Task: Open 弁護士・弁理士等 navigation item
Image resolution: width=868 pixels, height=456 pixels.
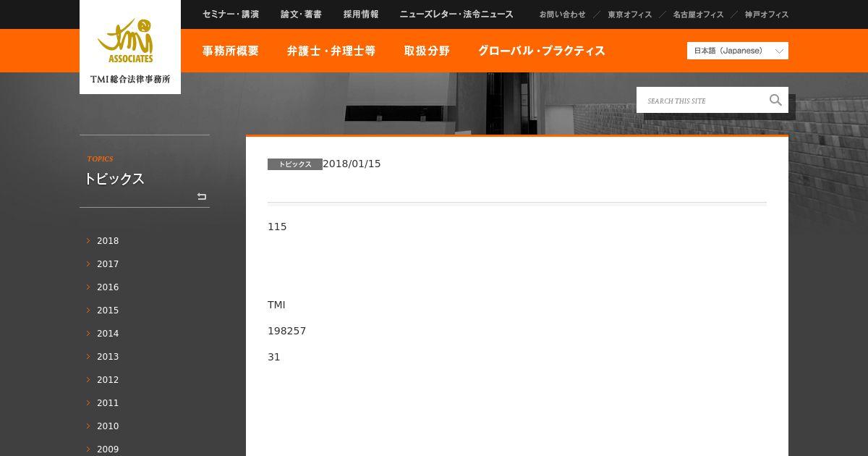Action: (x=331, y=51)
